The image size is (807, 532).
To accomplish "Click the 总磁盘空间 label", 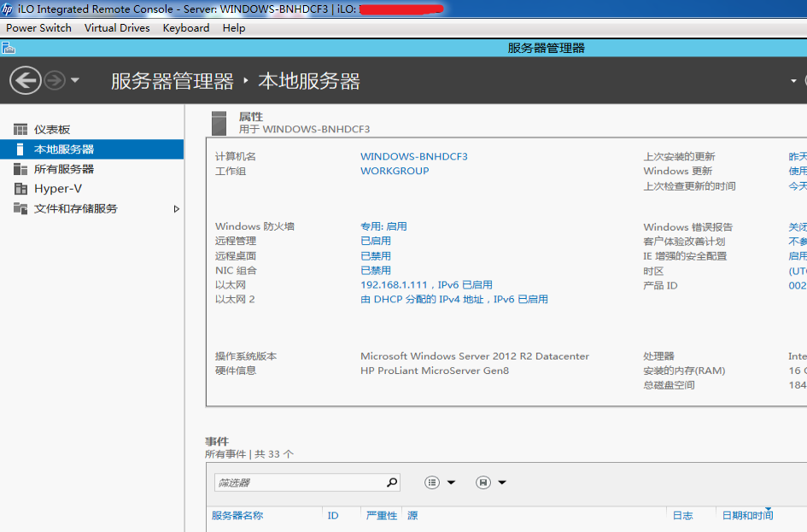I will click(x=669, y=385).
